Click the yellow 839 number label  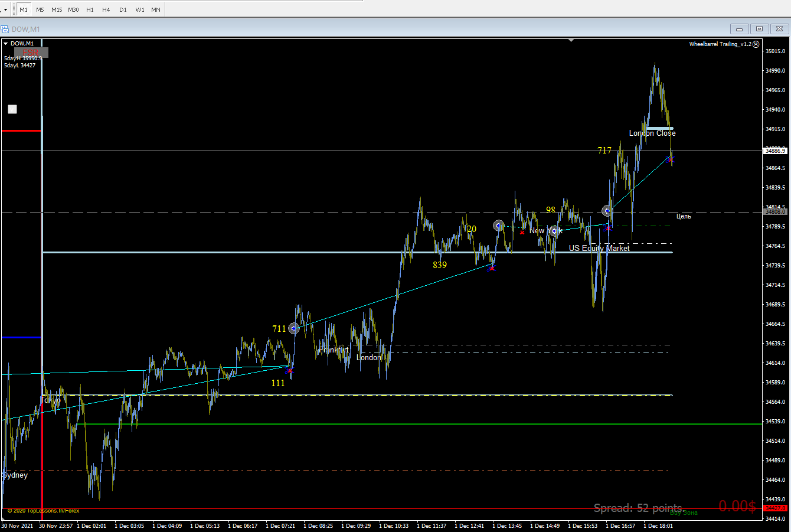pyautogui.click(x=440, y=265)
